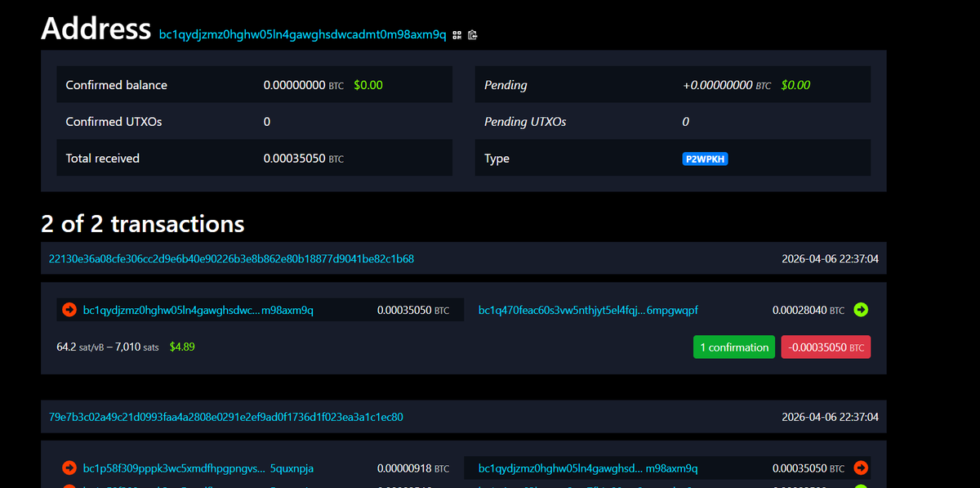Open transaction 22130e36a08cfe306cc2 link
980x488 pixels.
(x=231, y=258)
